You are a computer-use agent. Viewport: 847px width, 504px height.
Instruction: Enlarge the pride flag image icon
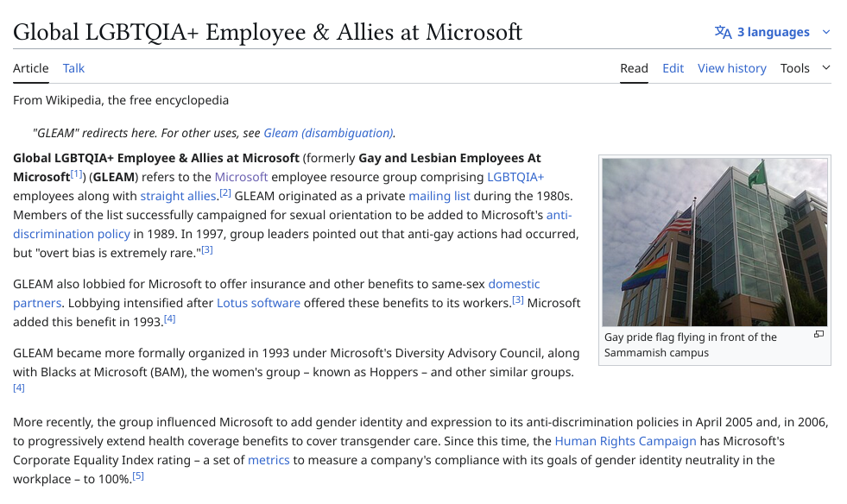[819, 335]
